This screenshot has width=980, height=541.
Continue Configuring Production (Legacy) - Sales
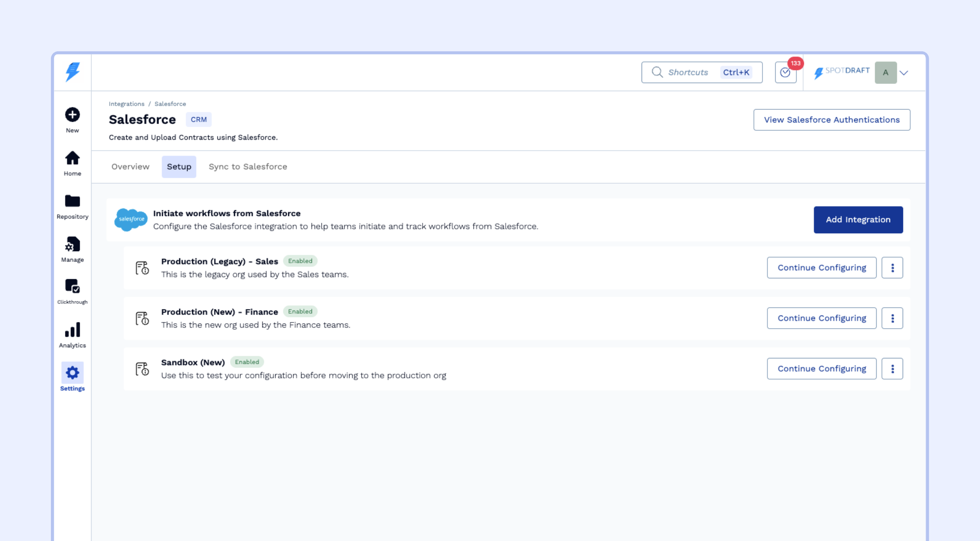pos(822,268)
